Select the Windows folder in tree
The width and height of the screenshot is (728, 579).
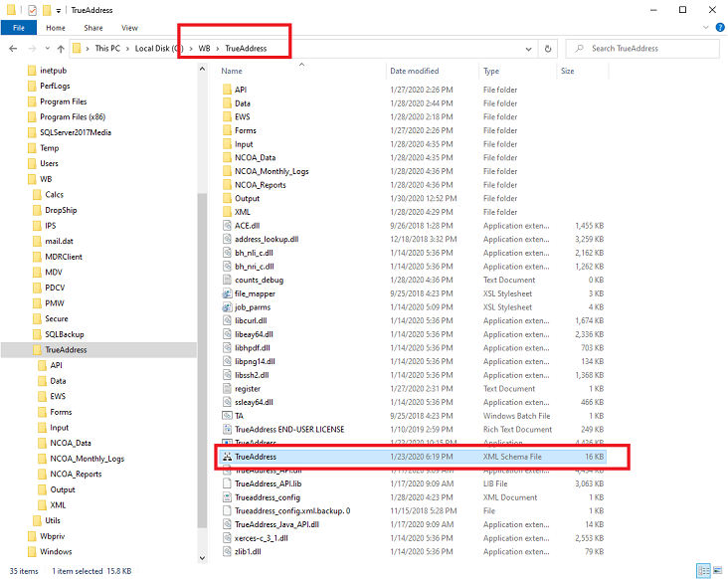coord(56,551)
